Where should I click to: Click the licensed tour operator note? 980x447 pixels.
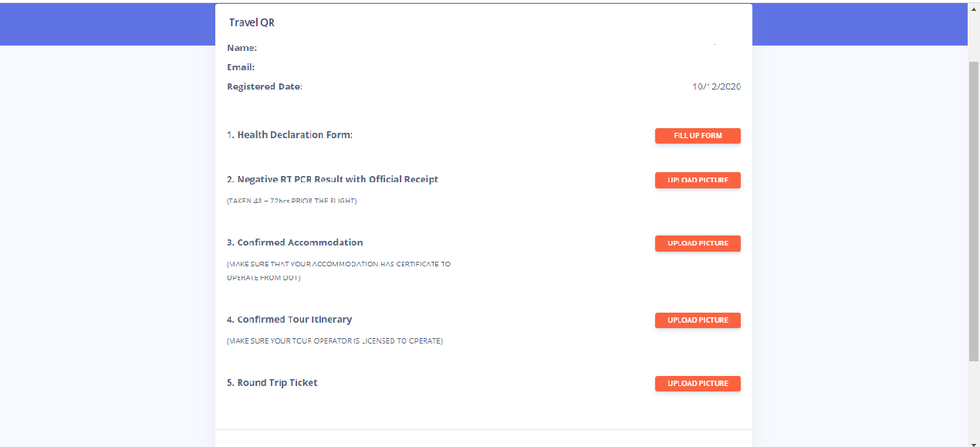pyautogui.click(x=334, y=340)
